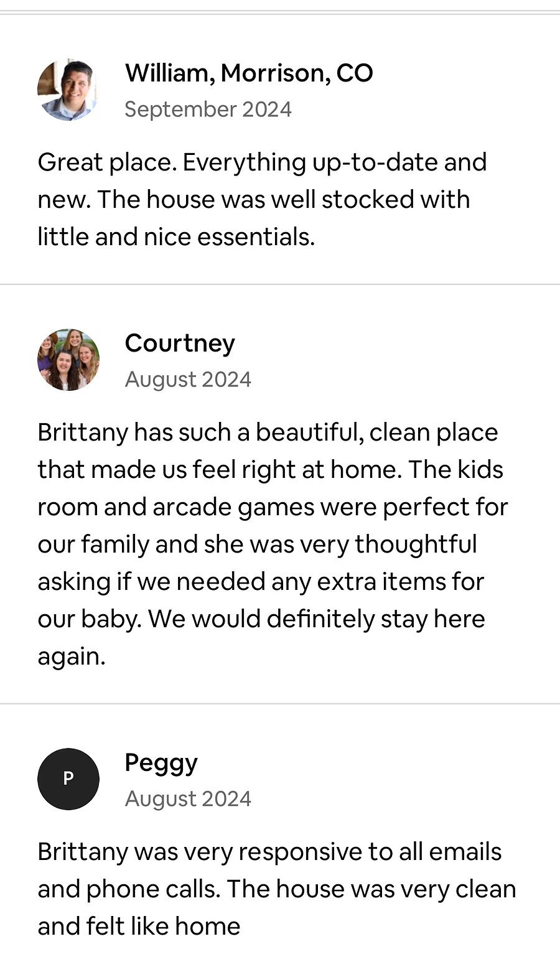Click 'We would definitely stay here' sentence
560x972 pixels.
(317, 619)
